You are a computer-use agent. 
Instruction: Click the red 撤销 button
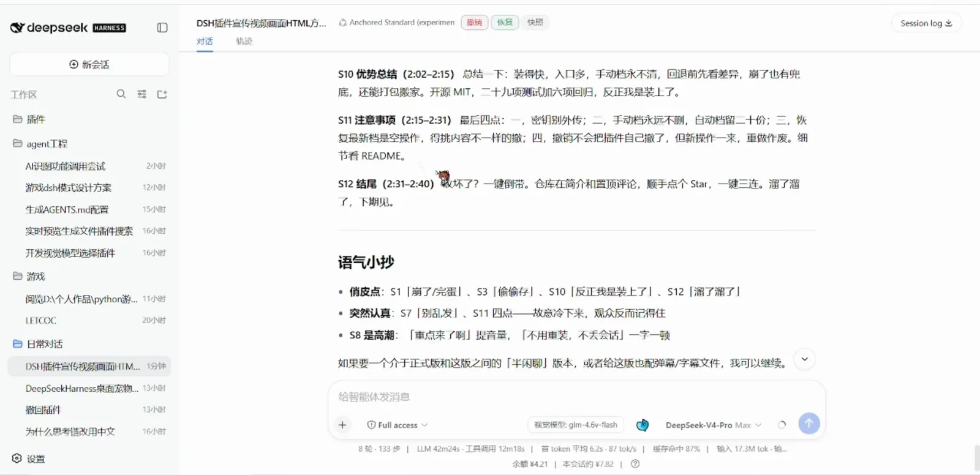click(x=475, y=23)
